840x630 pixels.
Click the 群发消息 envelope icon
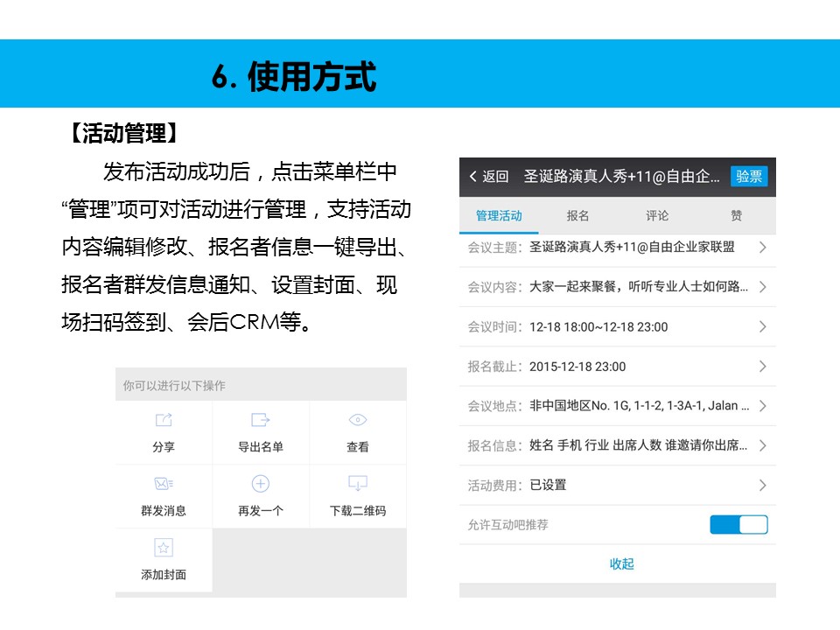[x=164, y=484]
